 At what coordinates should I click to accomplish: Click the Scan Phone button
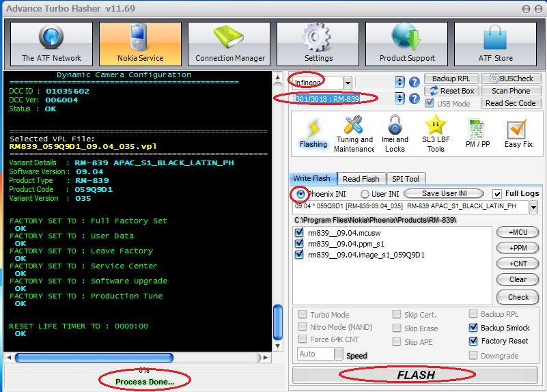(510, 91)
